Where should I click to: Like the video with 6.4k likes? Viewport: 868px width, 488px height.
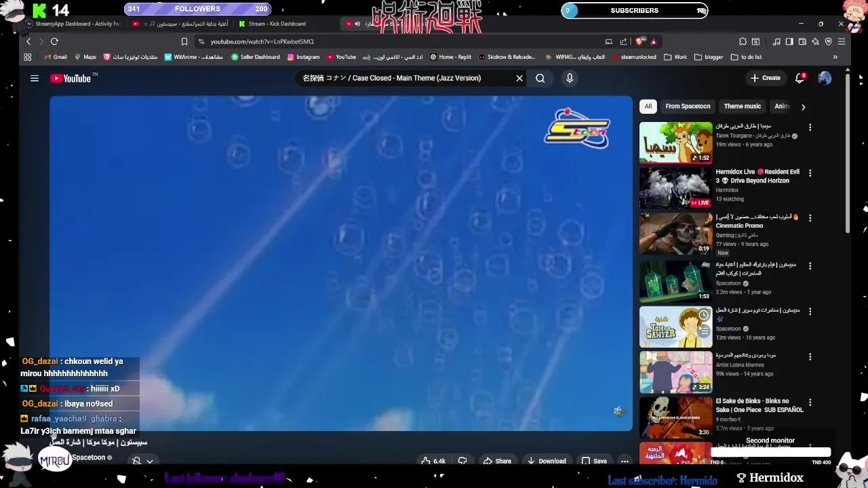[x=433, y=461]
